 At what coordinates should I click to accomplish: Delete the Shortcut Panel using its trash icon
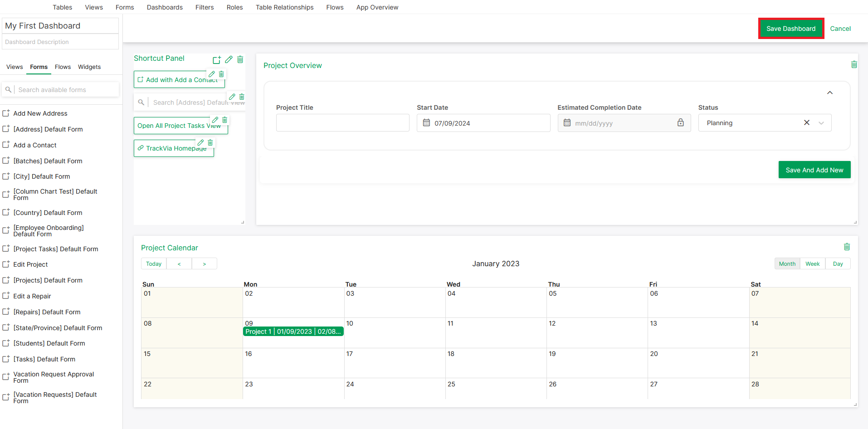pyautogui.click(x=240, y=59)
